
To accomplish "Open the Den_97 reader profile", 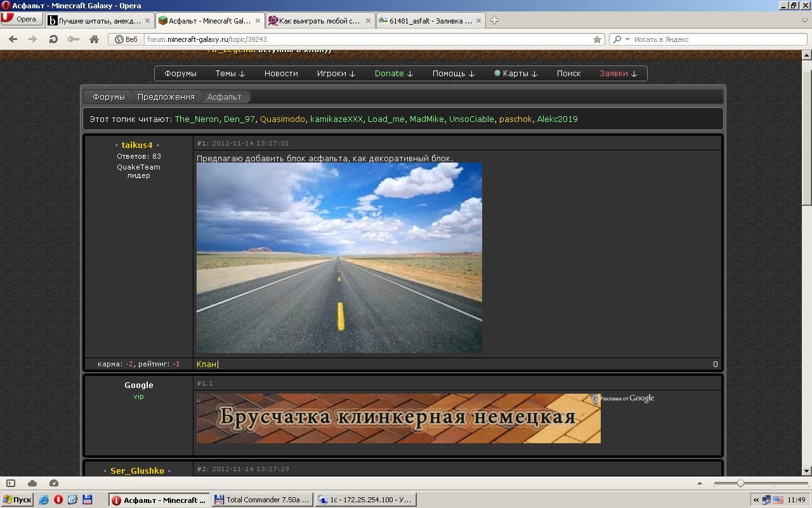I will click(239, 119).
